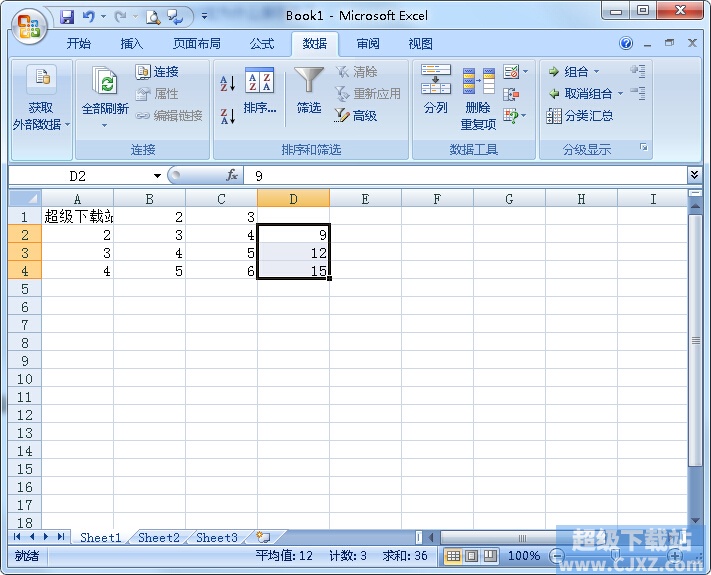711x575 pixels.
Task: Click the Group button (组合)
Action: tap(568, 72)
